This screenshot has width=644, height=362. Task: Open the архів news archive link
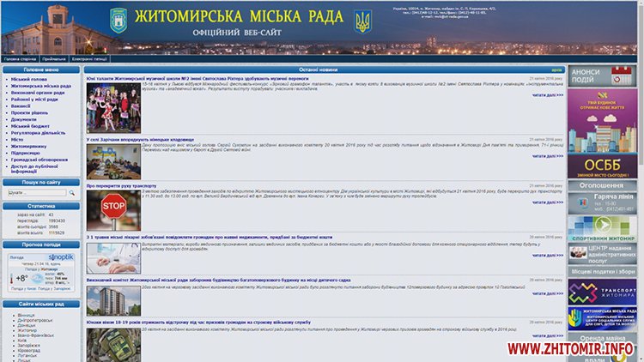coord(556,69)
